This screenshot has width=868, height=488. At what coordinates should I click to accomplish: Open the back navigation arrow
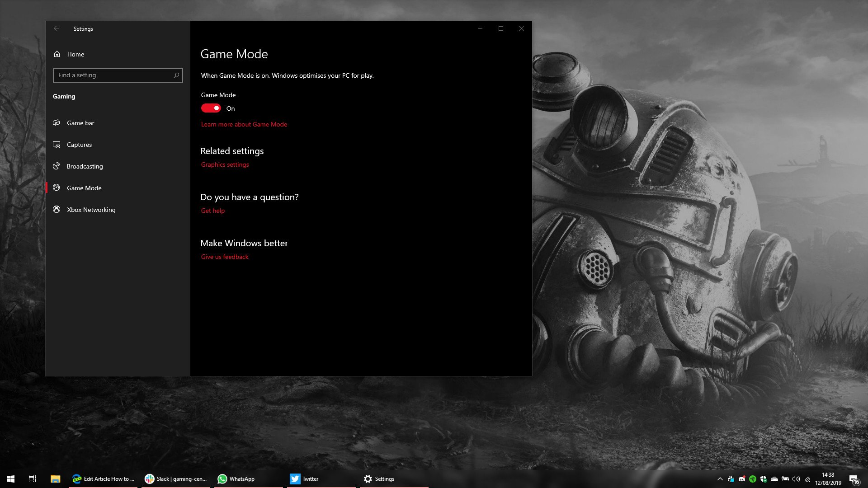point(57,28)
